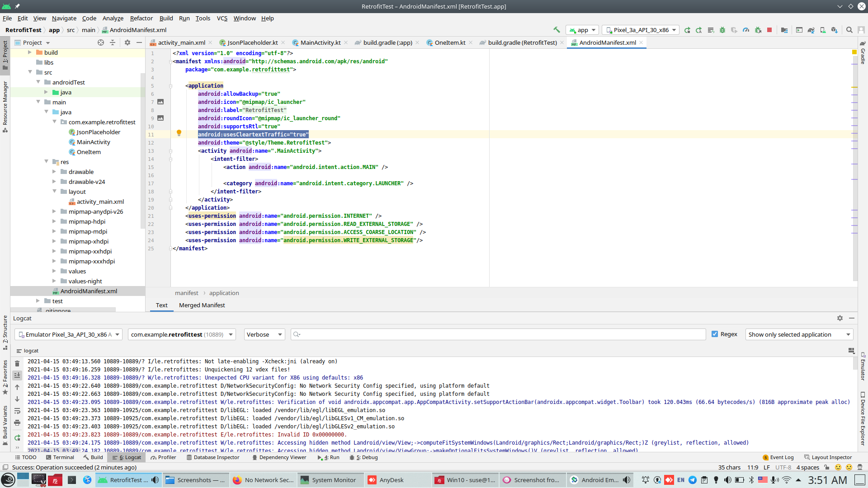Toggle soft-wrap in the logcat toolbar
The height and width of the screenshot is (488, 868).
tap(17, 411)
